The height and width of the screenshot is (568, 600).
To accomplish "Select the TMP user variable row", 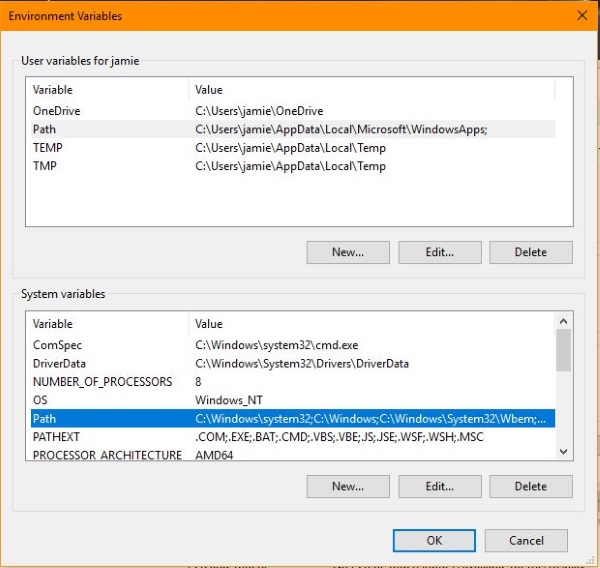I will pos(293,166).
